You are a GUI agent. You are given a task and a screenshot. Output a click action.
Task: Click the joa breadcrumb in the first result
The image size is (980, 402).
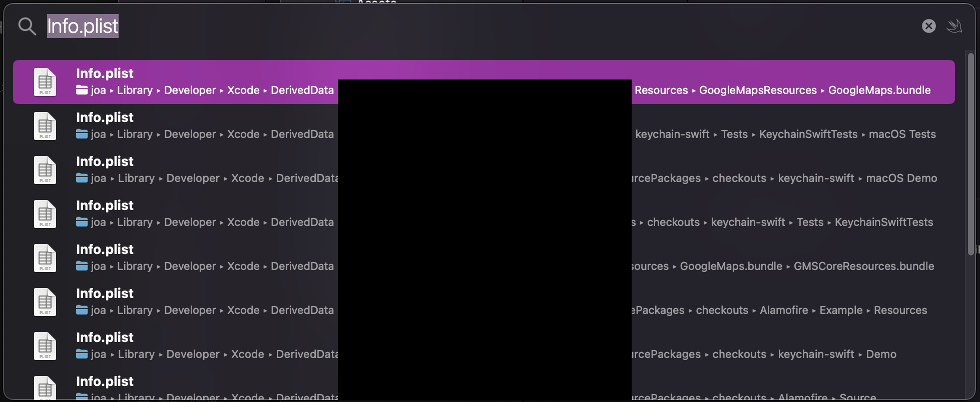97,90
